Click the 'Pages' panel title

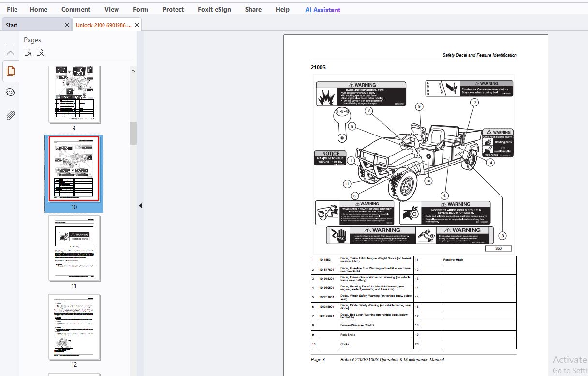pyautogui.click(x=32, y=40)
